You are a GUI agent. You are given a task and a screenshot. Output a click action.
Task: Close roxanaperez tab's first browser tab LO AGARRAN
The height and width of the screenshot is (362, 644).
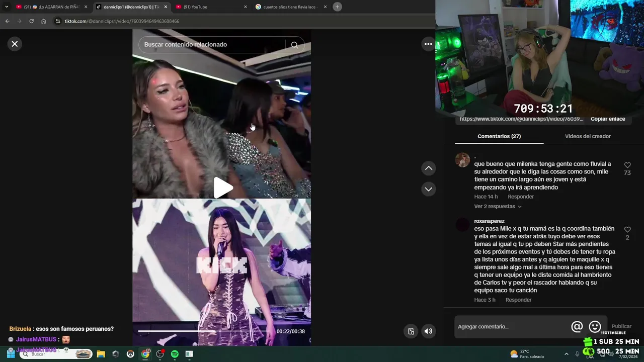point(86,7)
